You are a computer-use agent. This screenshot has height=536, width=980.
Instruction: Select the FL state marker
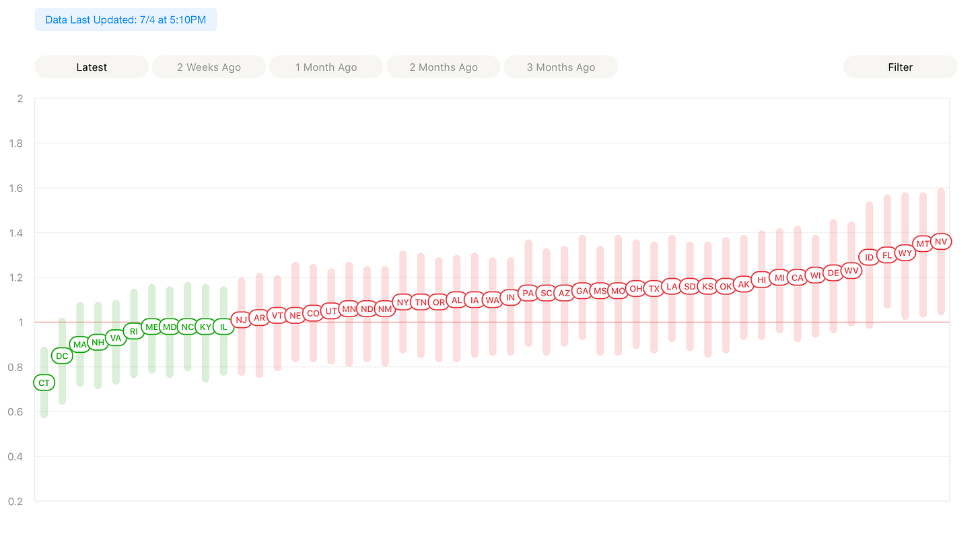click(x=887, y=255)
